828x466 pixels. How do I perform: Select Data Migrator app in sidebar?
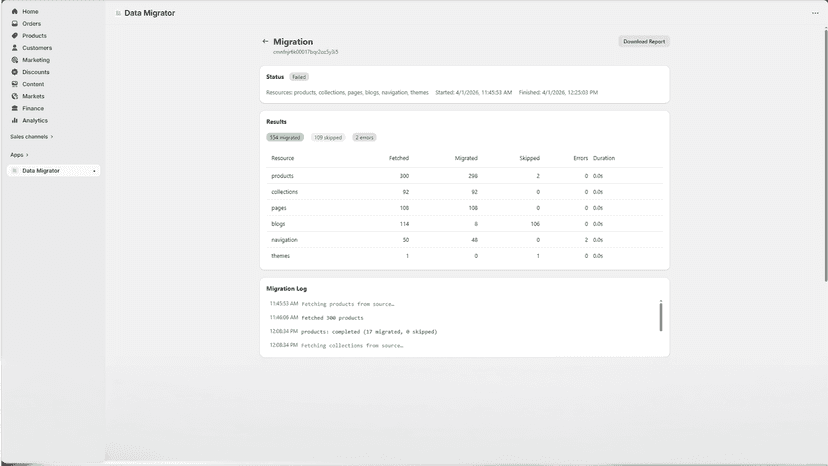[53, 171]
